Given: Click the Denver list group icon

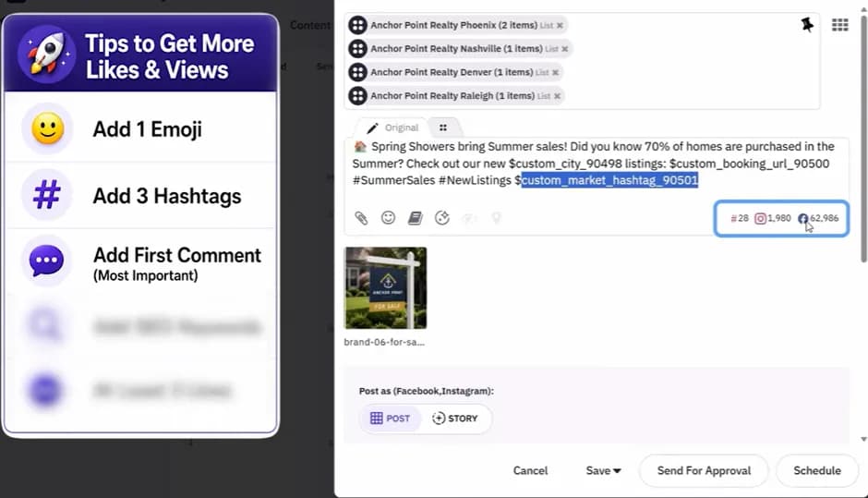Looking at the screenshot, I should click(x=357, y=72).
